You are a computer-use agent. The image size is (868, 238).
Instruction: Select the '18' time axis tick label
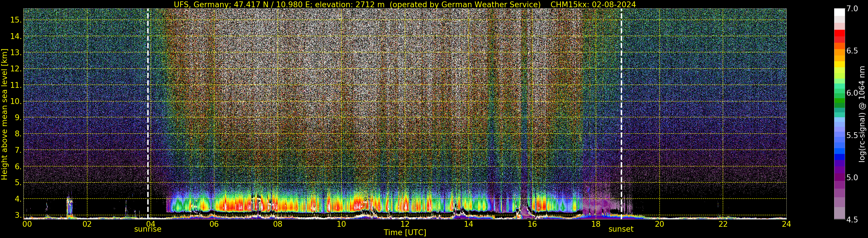tap(596, 224)
